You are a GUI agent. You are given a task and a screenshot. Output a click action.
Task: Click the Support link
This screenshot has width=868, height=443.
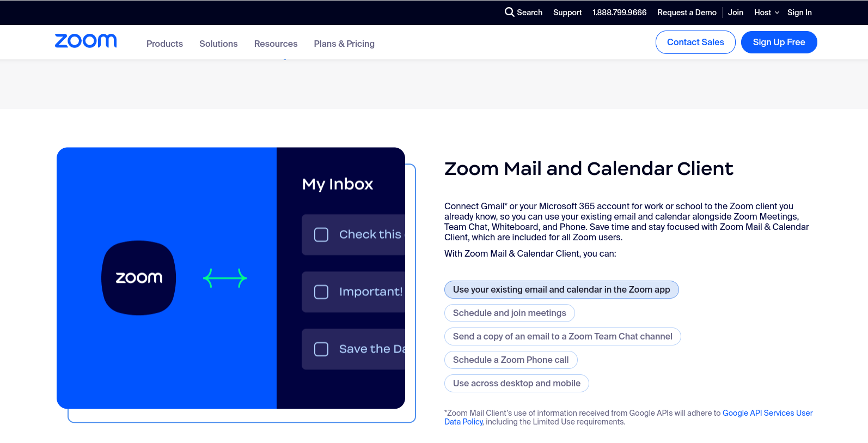pos(567,12)
